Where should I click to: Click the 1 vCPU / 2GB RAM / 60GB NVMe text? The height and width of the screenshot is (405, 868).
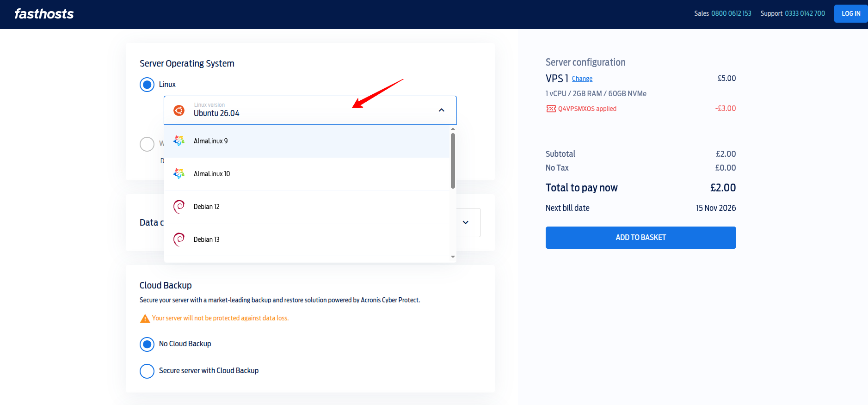point(596,93)
